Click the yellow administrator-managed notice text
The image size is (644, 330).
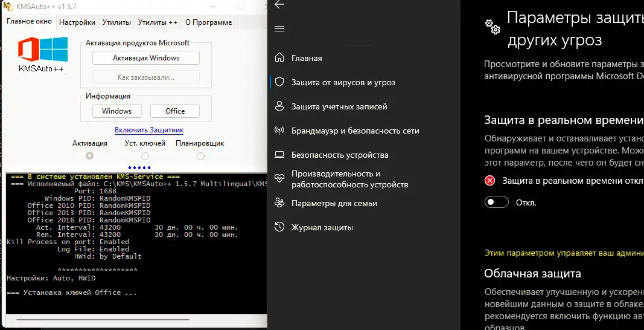(x=564, y=253)
